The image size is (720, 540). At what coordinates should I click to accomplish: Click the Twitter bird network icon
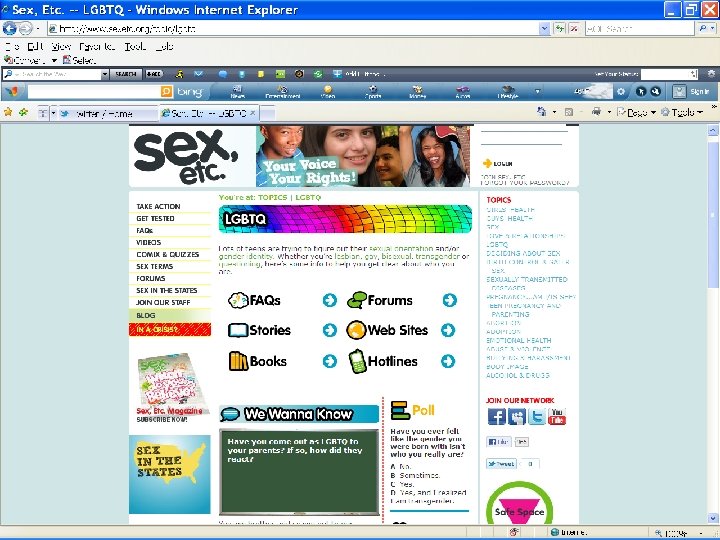pyautogui.click(x=537, y=416)
